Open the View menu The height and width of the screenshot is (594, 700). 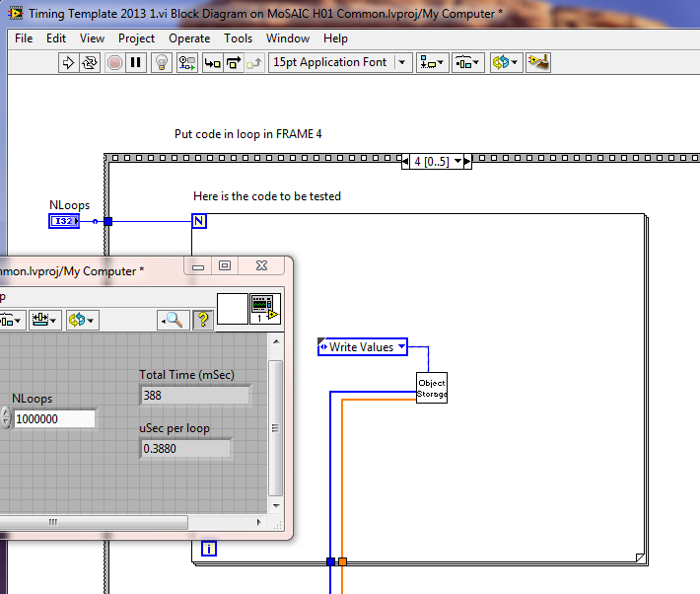[92, 38]
